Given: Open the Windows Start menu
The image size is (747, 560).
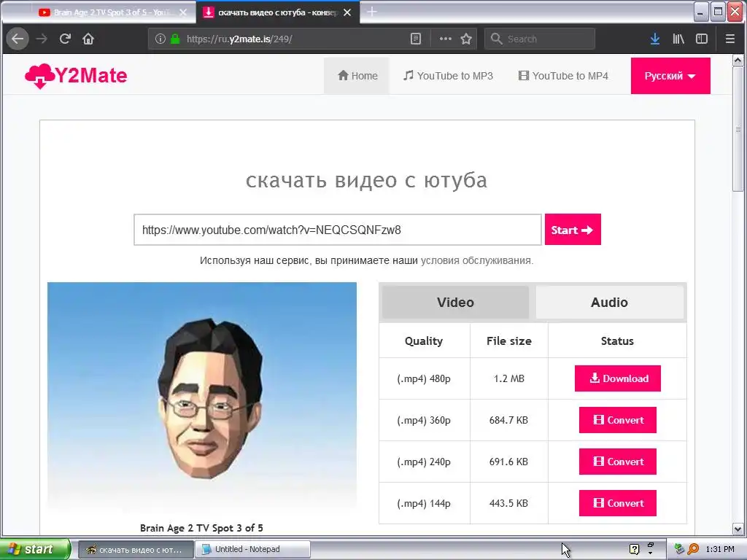Looking at the screenshot, I should coord(35,549).
